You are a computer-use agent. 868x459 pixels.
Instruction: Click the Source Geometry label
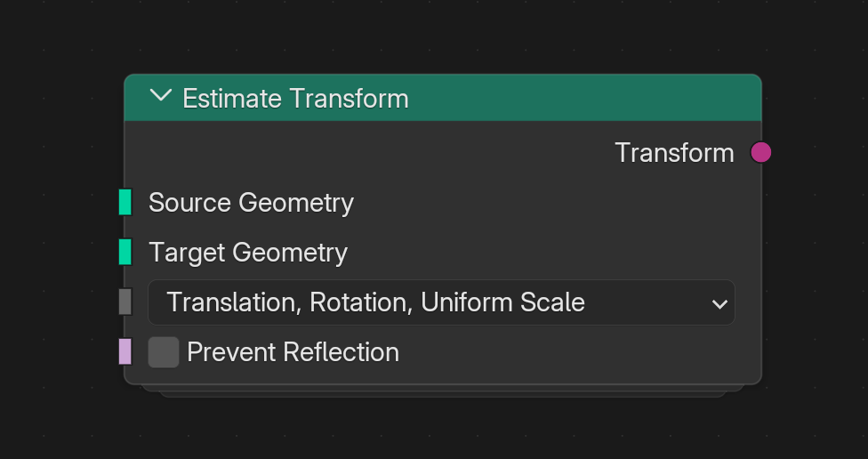[x=251, y=203]
